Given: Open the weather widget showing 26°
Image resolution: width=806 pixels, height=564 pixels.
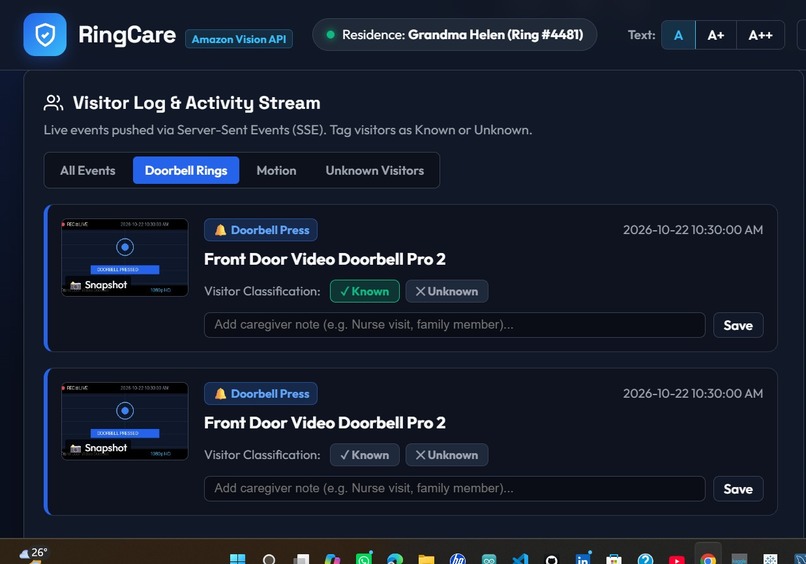Looking at the screenshot, I should point(33,554).
